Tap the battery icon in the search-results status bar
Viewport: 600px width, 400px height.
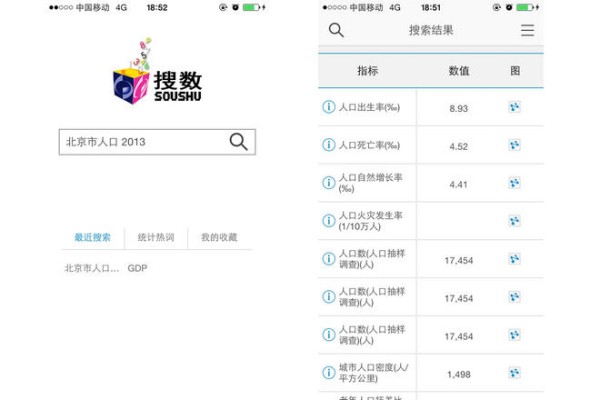(527, 7)
